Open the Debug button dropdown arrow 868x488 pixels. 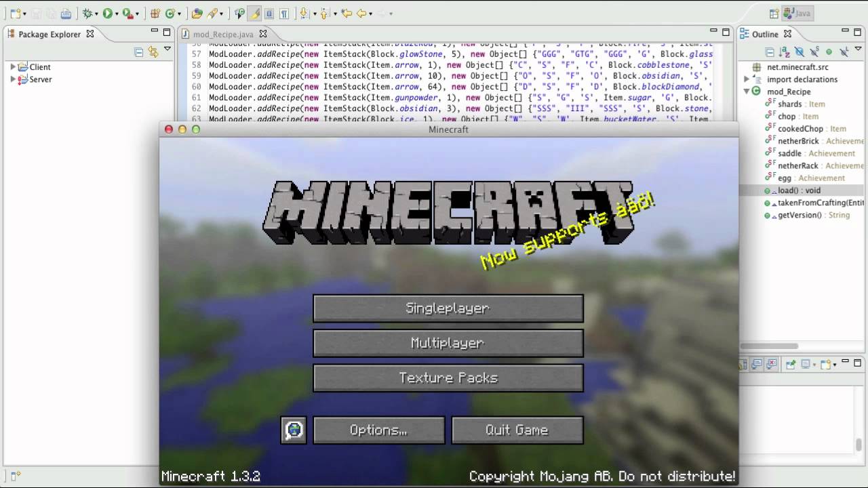tap(96, 14)
